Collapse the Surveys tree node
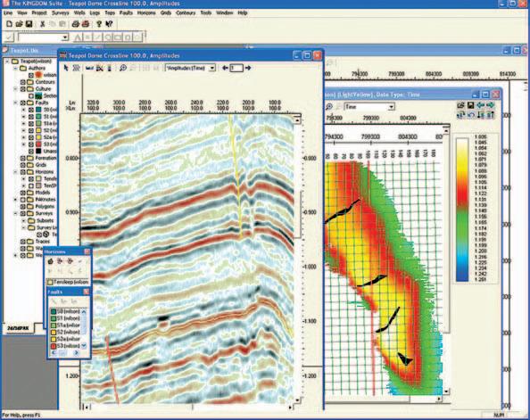 tap(15, 213)
